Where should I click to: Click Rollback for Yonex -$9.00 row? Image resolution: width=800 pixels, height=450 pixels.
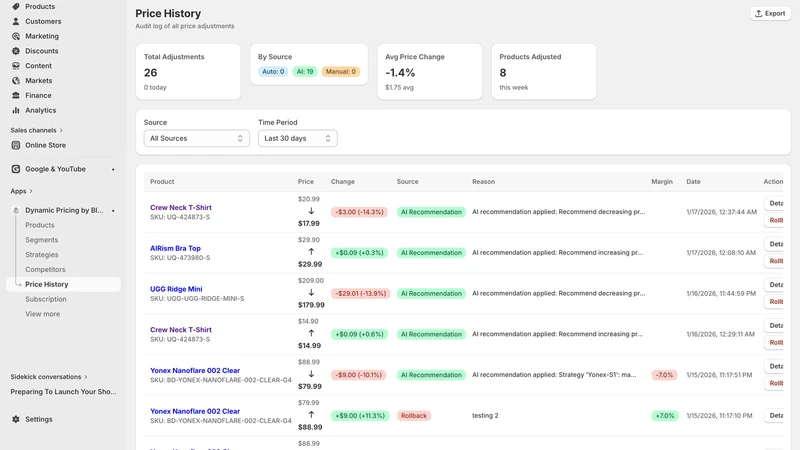click(774, 383)
